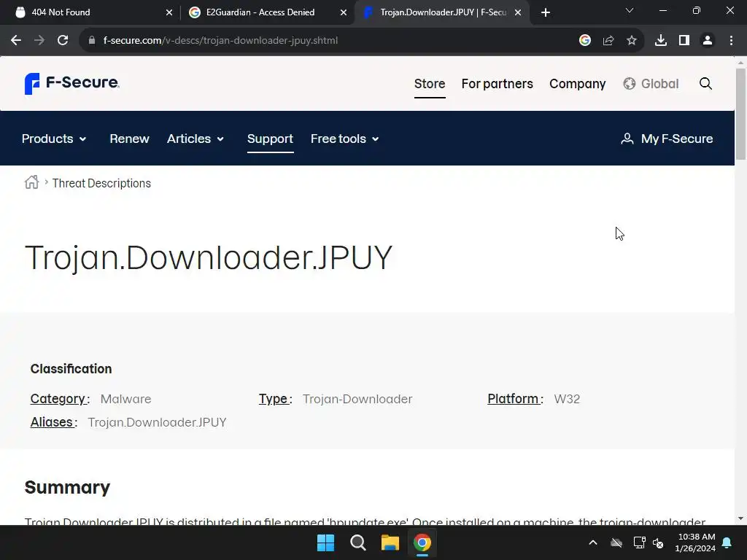747x560 pixels.
Task: Close the Trojan.Downloader.JPUY tab
Action: [518, 12]
